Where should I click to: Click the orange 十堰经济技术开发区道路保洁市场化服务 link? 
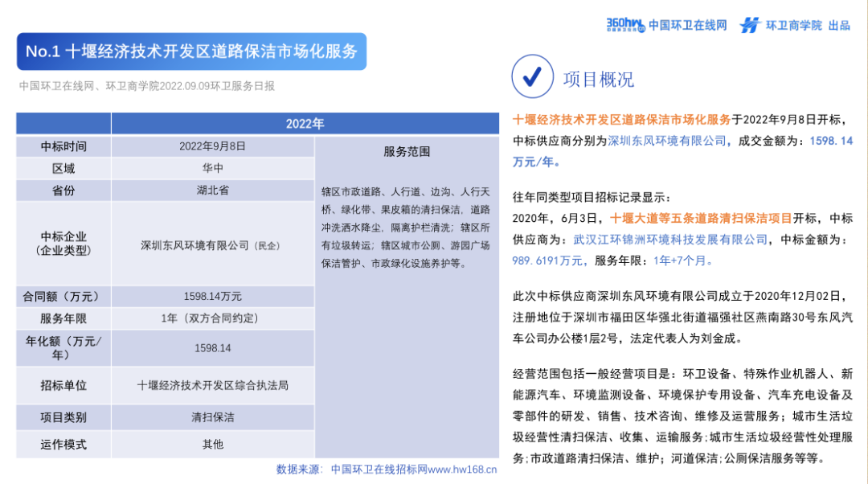pos(621,120)
